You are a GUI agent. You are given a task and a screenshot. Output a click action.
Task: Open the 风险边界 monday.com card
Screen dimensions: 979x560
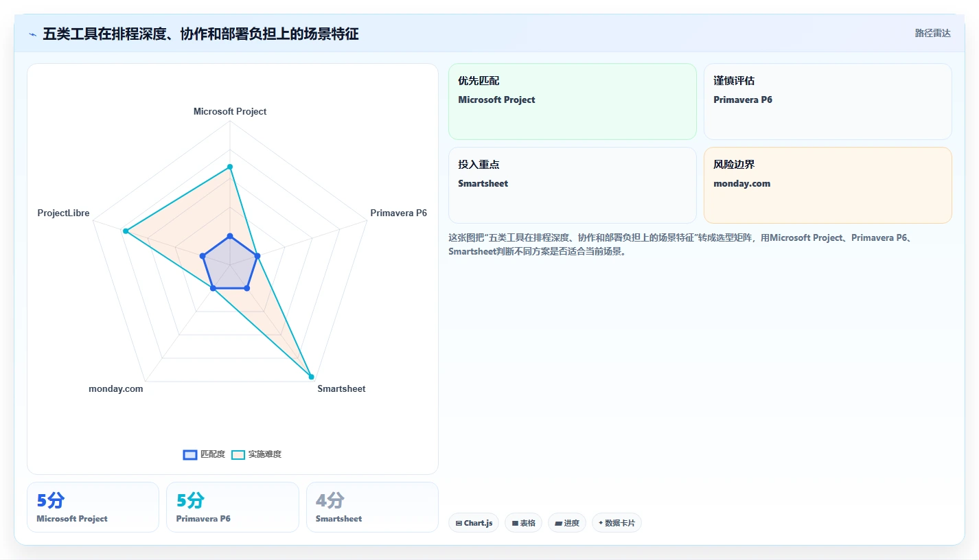coord(828,185)
